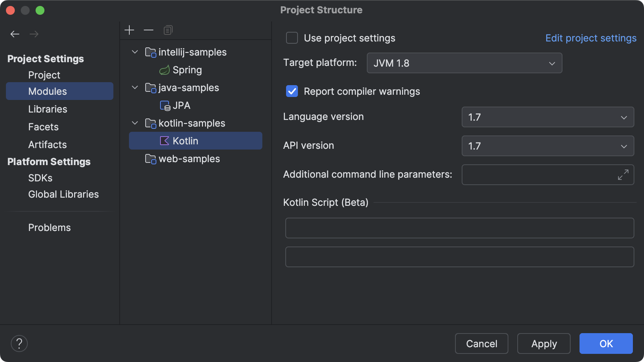Remove selected module using the minus icon

149,30
